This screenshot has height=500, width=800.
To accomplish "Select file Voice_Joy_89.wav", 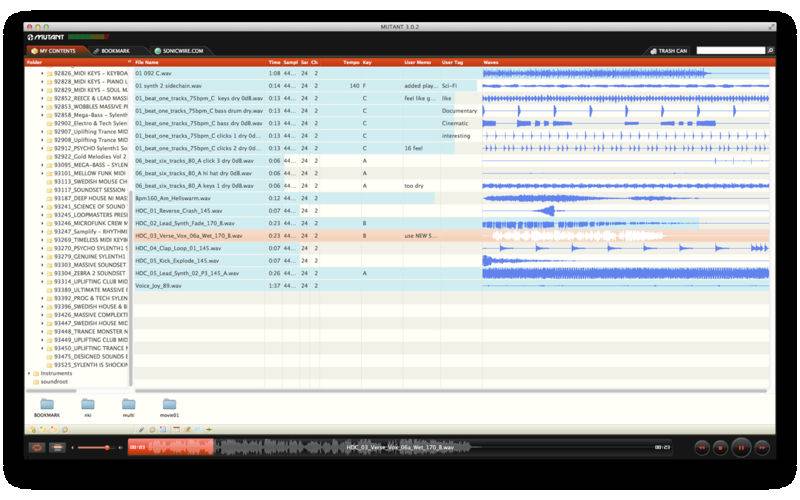I will click(158, 286).
